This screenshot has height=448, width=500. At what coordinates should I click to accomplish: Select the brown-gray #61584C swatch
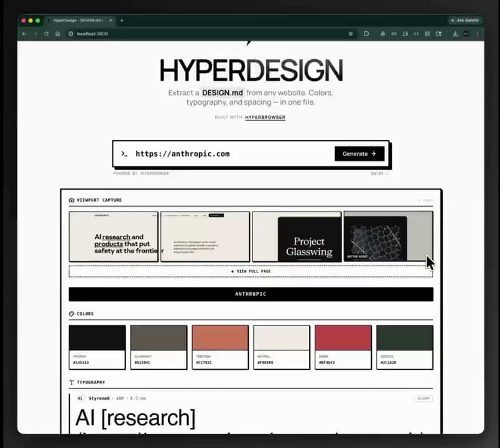pyautogui.click(x=159, y=347)
